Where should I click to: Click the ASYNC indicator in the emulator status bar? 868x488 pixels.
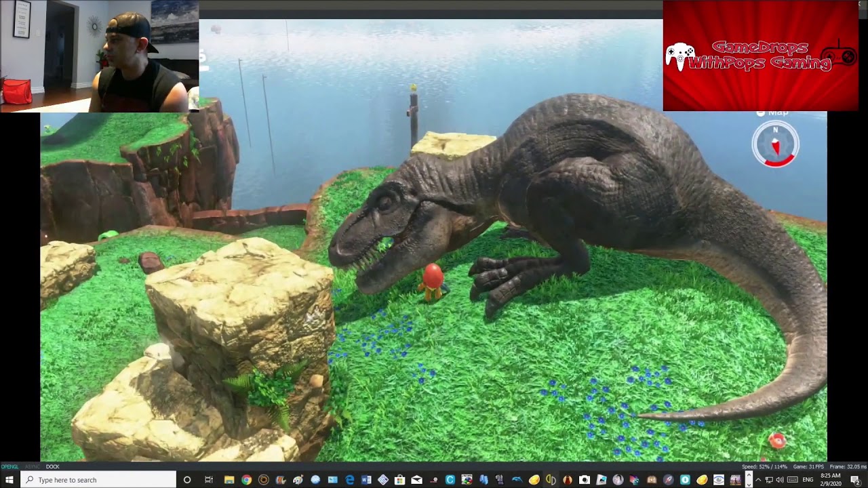click(32, 466)
